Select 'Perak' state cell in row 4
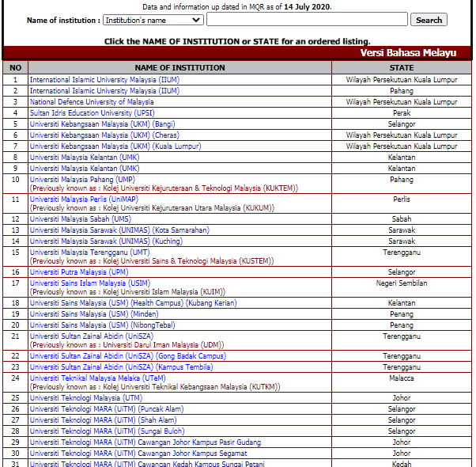 (402, 113)
